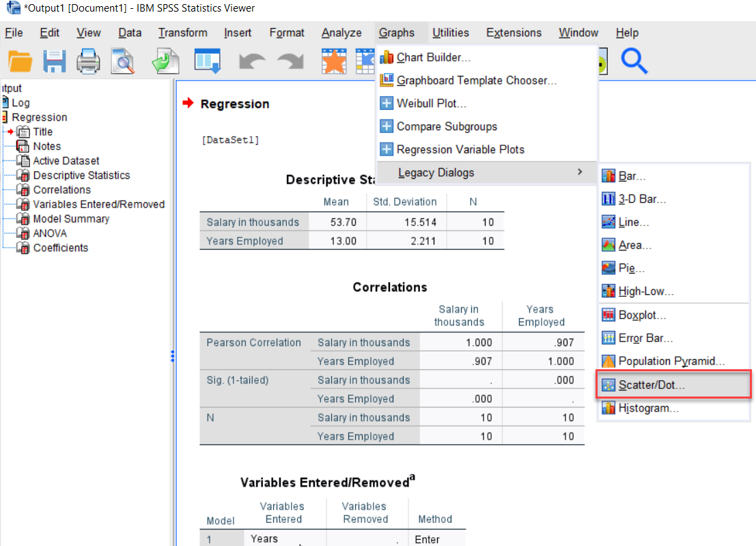The height and width of the screenshot is (546, 756).
Task: Select Compare Subgroups menu entry
Action: 486,126
